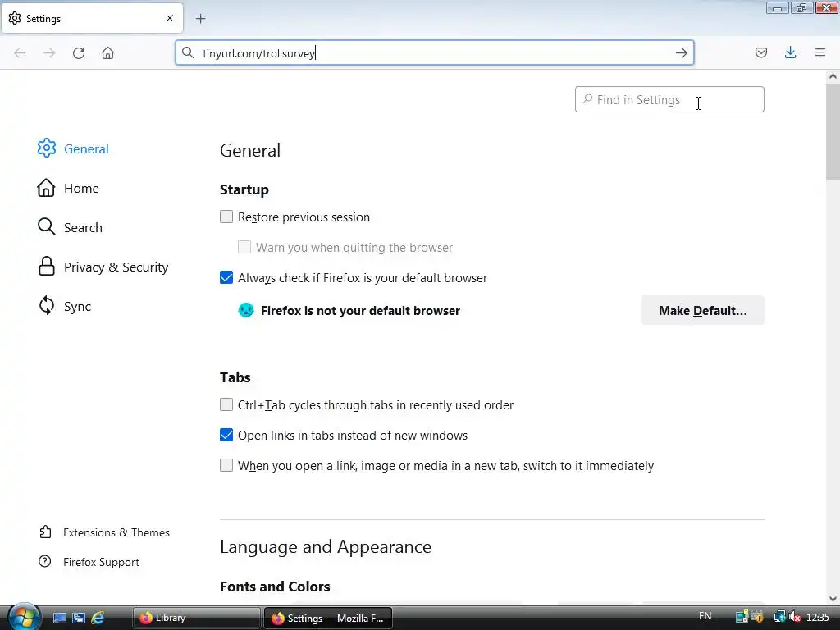Select the General settings category
The height and width of the screenshot is (630, 840).
coord(73,148)
